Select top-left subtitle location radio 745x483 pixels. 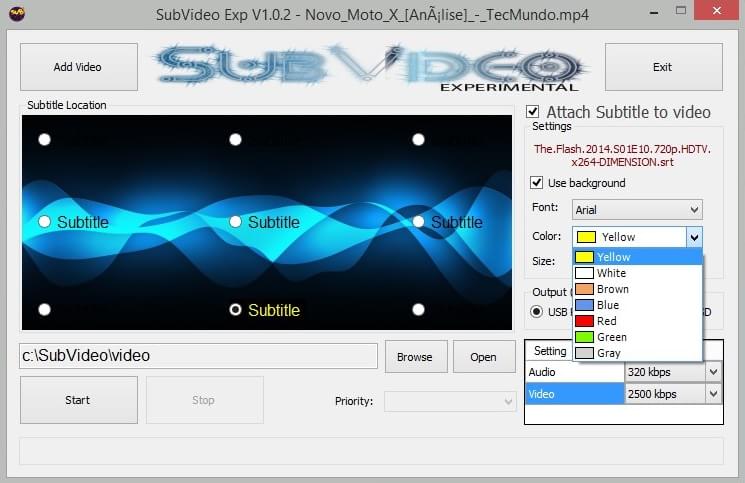(x=45, y=140)
